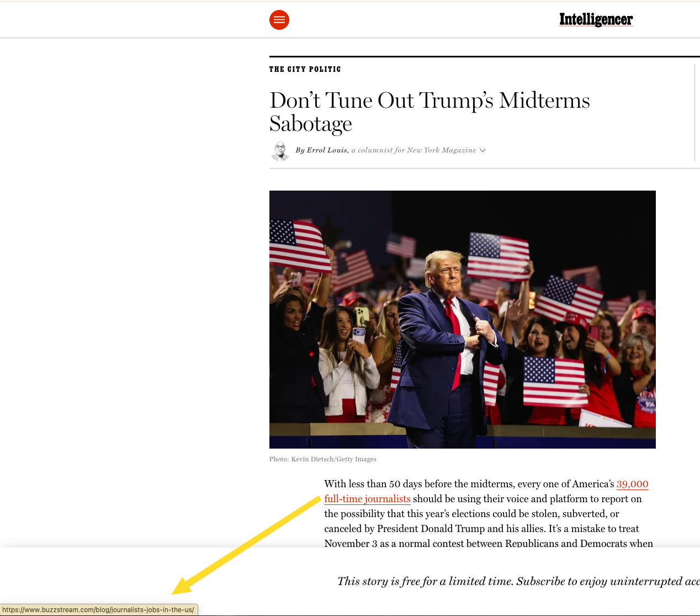Viewport: 700px width, 616px height.
Task: Open The City Politic section link
Action: [x=305, y=69]
